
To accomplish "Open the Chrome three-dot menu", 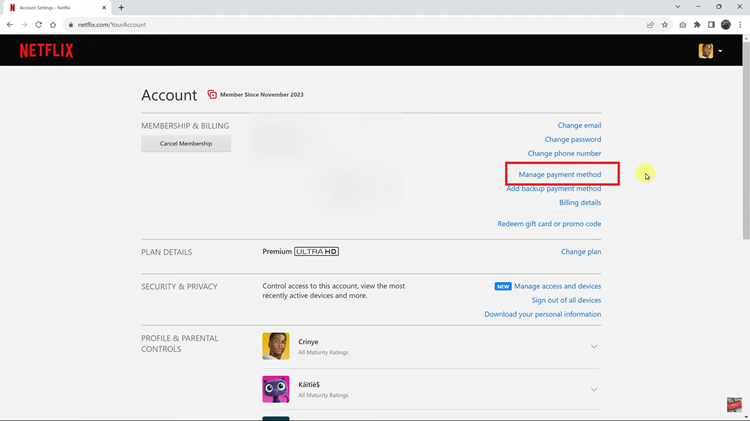I will [x=740, y=25].
